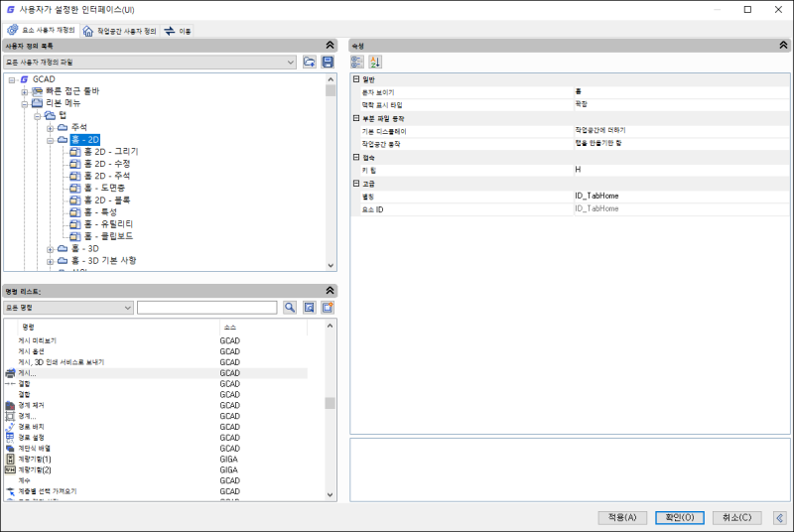Viewport: 794px width, 532px height.
Task: Click the icon beside 경로 배치 command
Action: point(10,427)
